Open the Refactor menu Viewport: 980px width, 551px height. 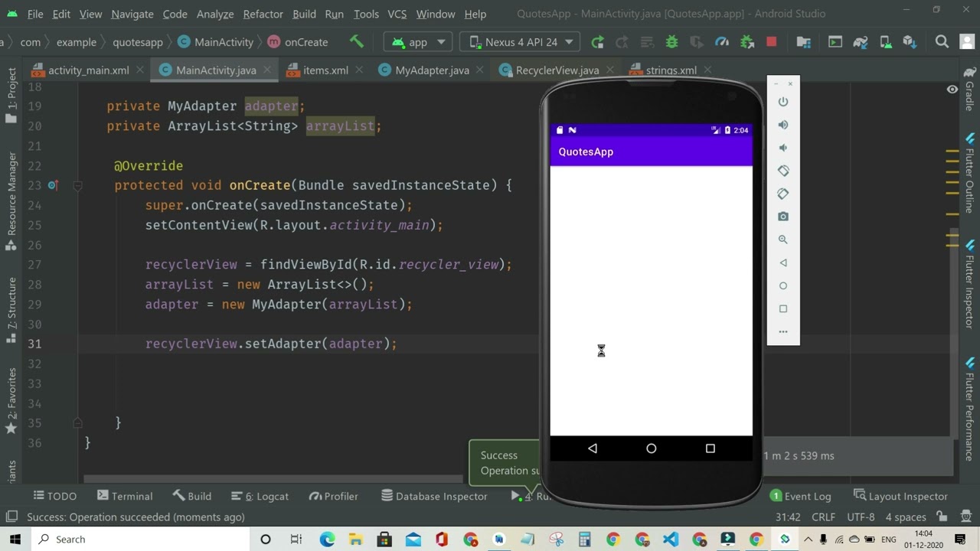click(263, 14)
